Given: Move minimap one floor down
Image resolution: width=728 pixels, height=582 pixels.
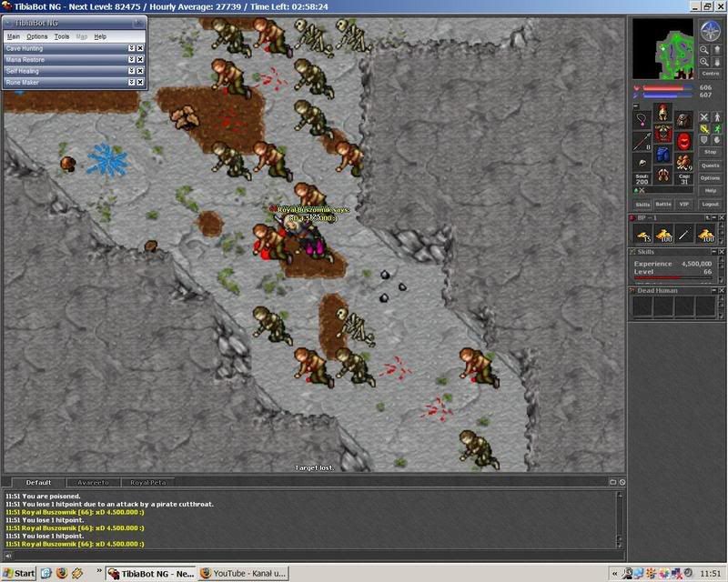Looking at the screenshot, I should (716, 62).
